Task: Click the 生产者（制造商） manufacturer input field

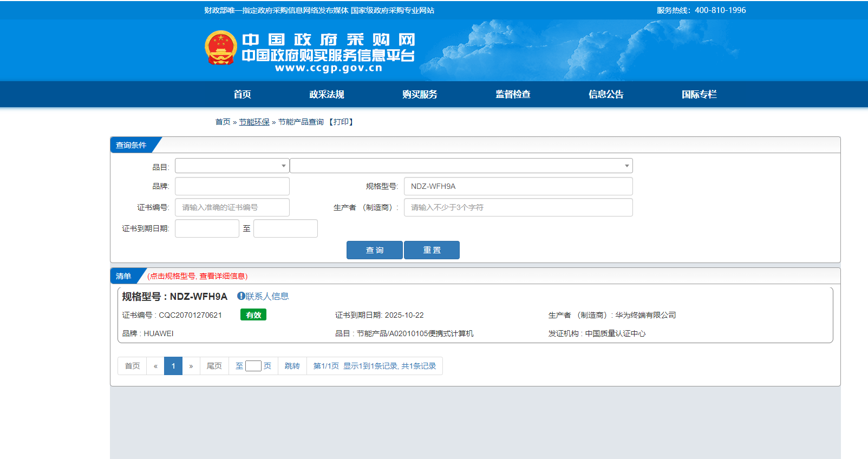Action: (518, 207)
